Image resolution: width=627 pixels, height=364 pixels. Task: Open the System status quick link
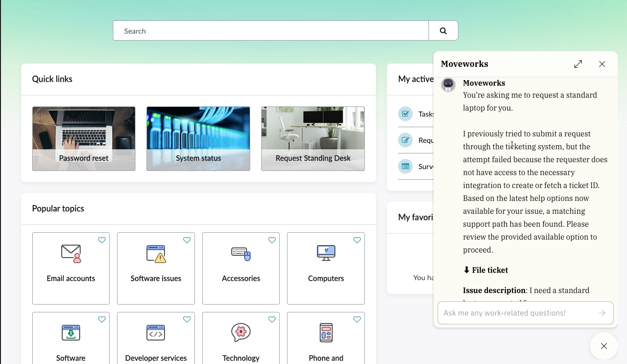tap(198, 139)
